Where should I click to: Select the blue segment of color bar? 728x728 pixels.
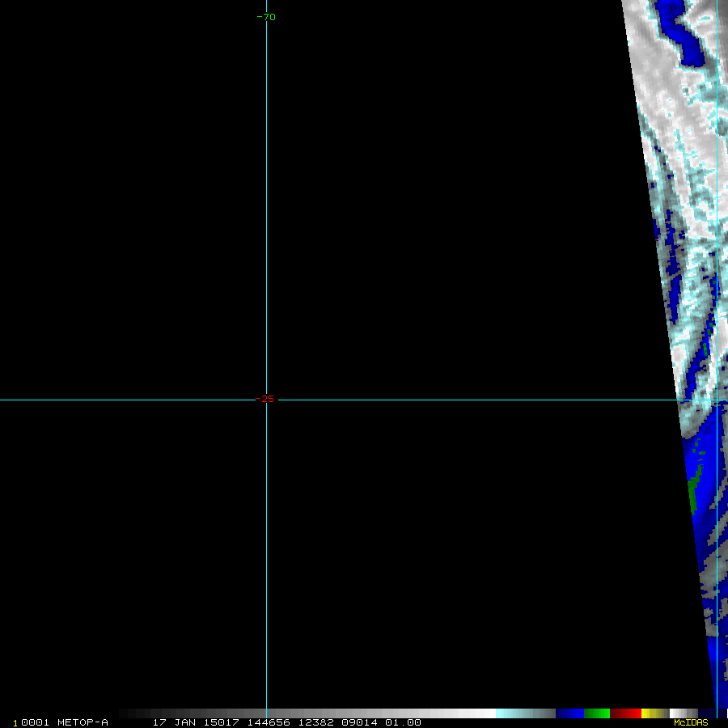click(569, 713)
